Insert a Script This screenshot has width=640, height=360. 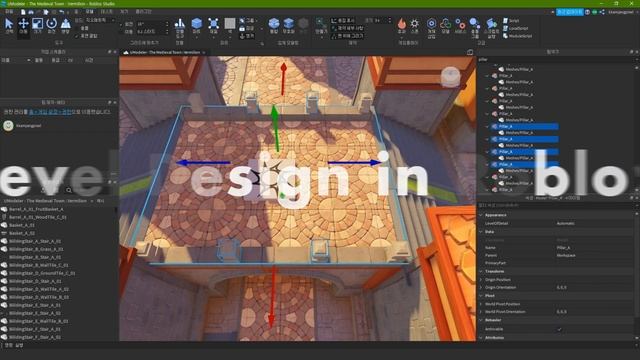coord(511,20)
